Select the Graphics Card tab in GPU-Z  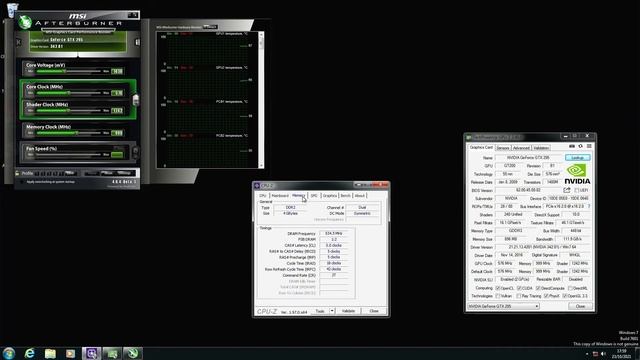click(481, 147)
